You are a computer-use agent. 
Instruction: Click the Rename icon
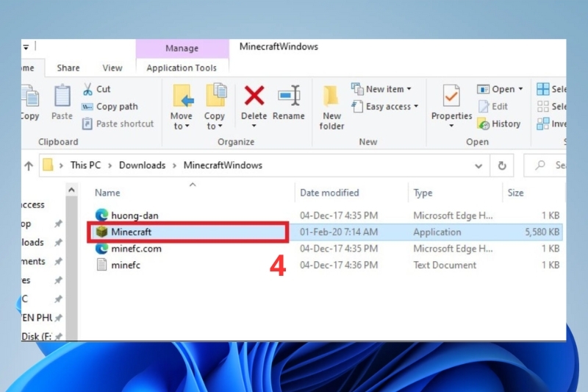[x=289, y=96]
